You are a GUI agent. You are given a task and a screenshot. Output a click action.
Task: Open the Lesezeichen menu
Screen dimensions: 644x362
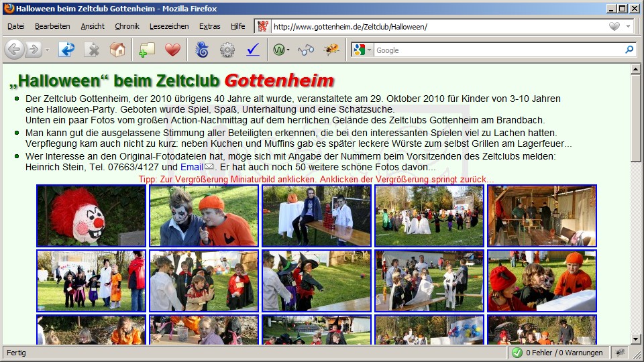[x=169, y=27]
